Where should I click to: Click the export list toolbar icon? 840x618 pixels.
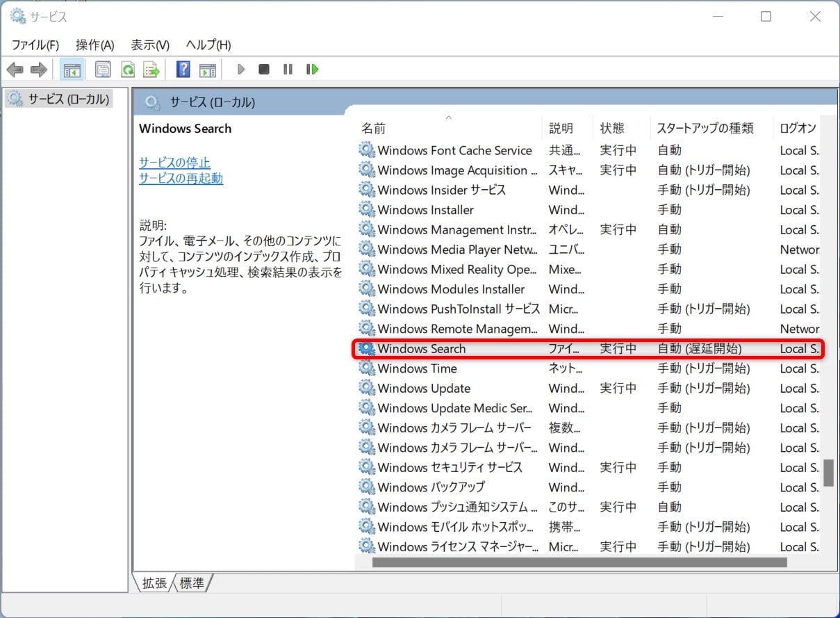151,69
